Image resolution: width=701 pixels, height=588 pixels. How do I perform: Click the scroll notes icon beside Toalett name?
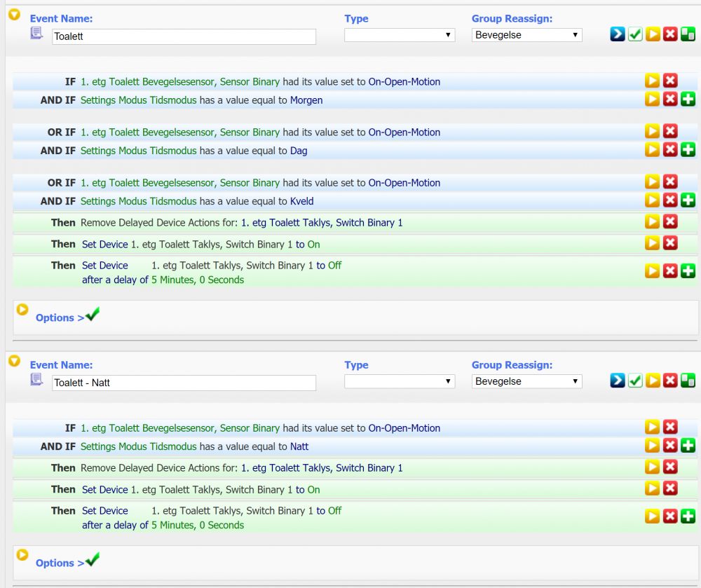[36, 33]
